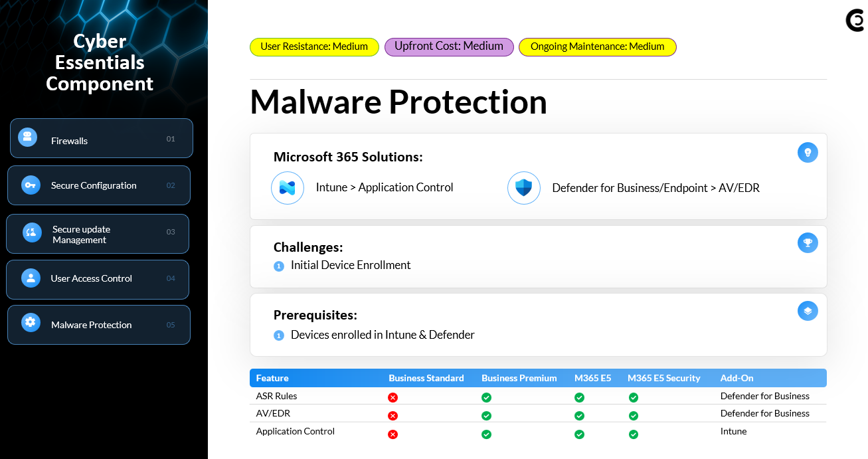Viewport: 868px width, 459px height.
Task: Open the Firewalls component tab
Action: point(101,139)
